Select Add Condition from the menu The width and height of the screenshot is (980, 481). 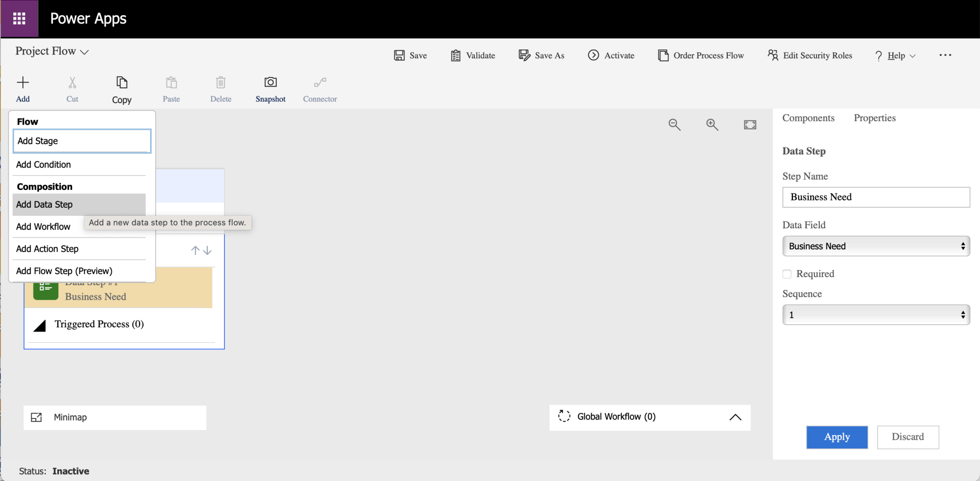(44, 165)
